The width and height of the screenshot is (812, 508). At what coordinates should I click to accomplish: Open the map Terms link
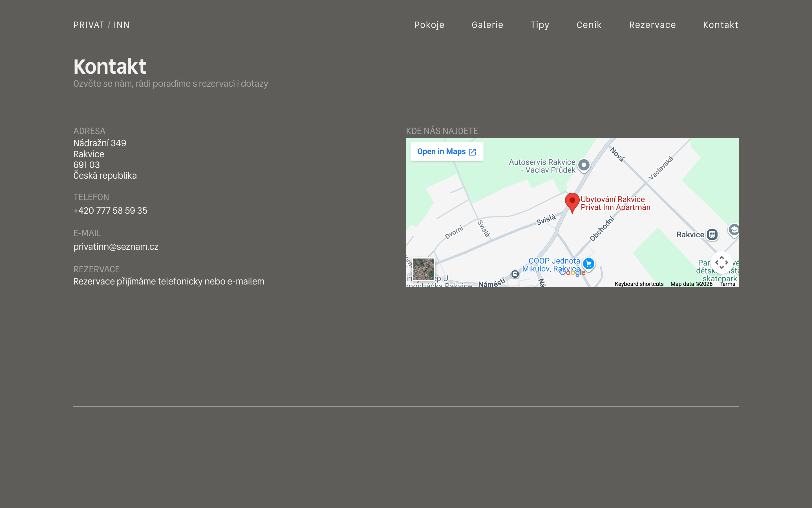[727, 284]
